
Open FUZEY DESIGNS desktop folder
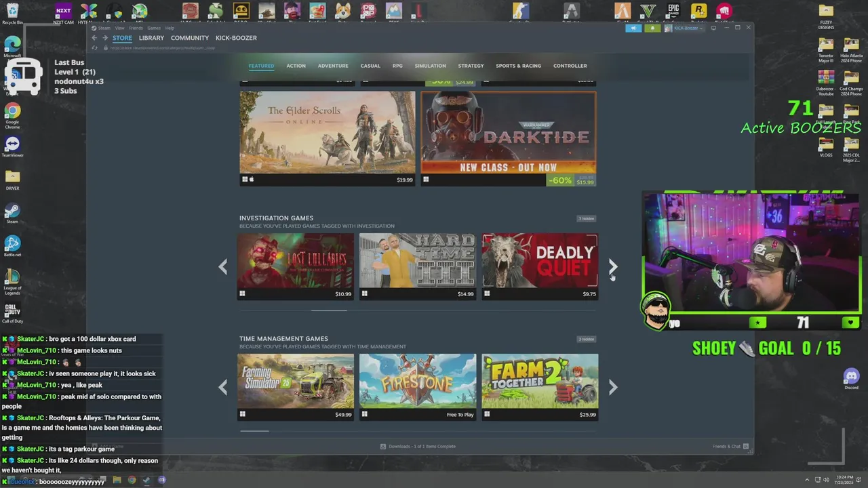click(826, 17)
